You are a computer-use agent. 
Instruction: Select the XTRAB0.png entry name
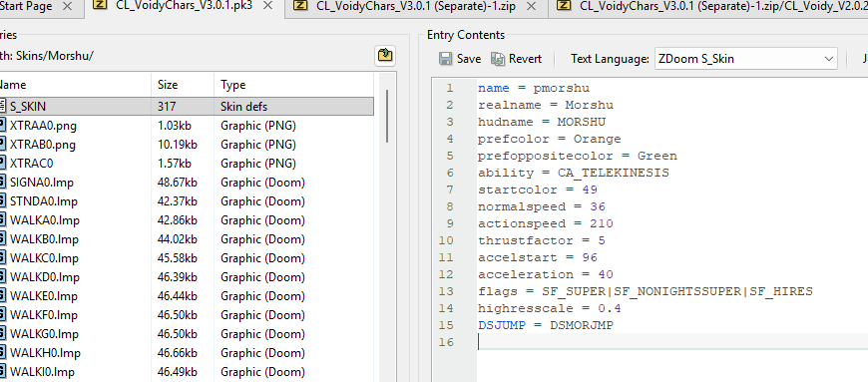point(43,144)
